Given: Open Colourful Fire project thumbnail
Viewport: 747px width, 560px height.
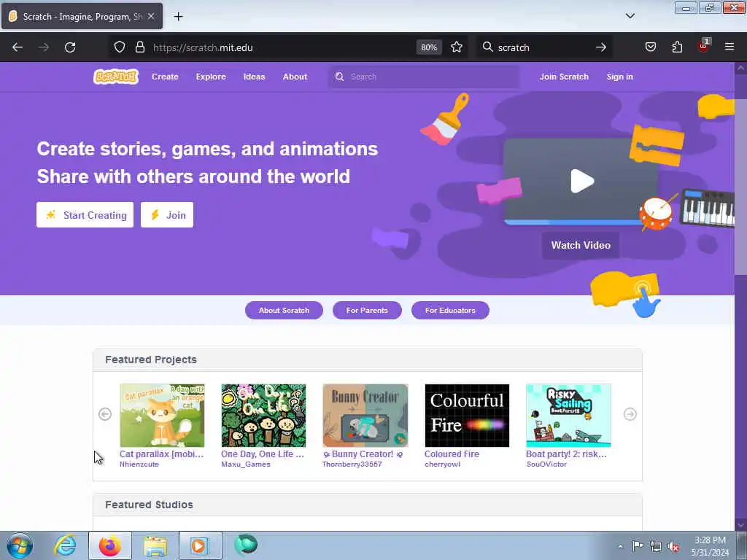Looking at the screenshot, I should click(x=467, y=416).
